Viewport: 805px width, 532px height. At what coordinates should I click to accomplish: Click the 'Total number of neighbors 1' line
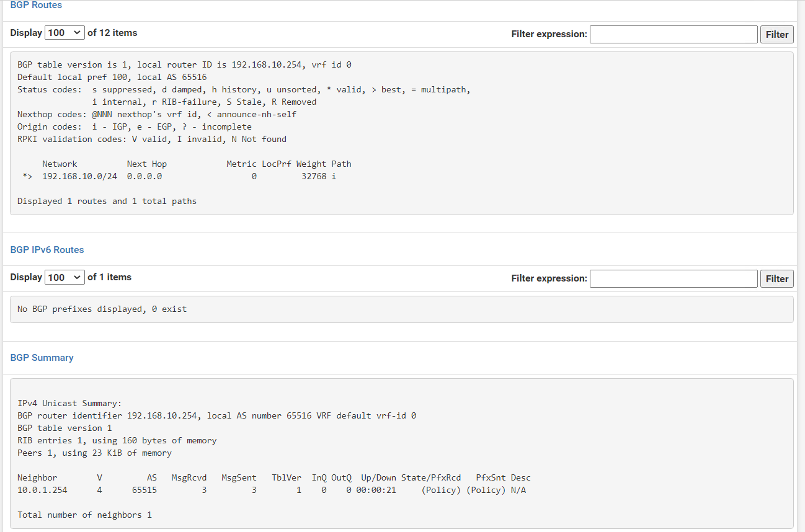pos(84,515)
